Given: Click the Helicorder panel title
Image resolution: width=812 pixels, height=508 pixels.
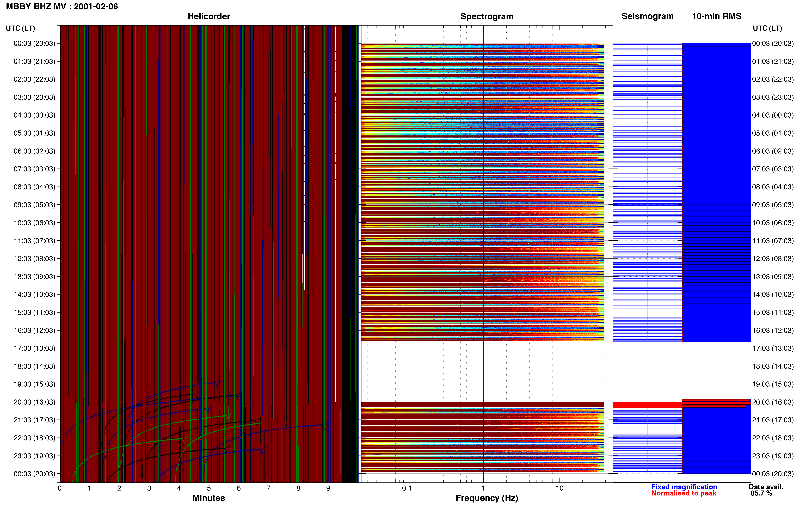Looking at the screenshot, I should [208, 16].
